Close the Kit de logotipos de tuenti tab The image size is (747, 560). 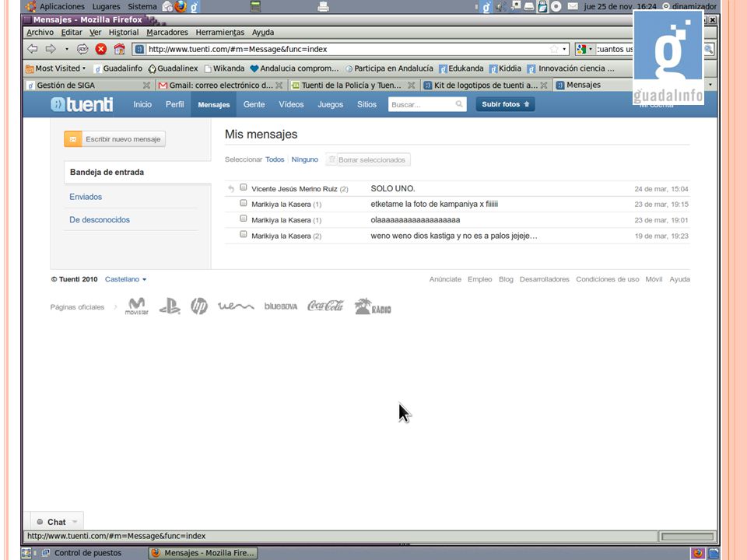click(x=544, y=86)
